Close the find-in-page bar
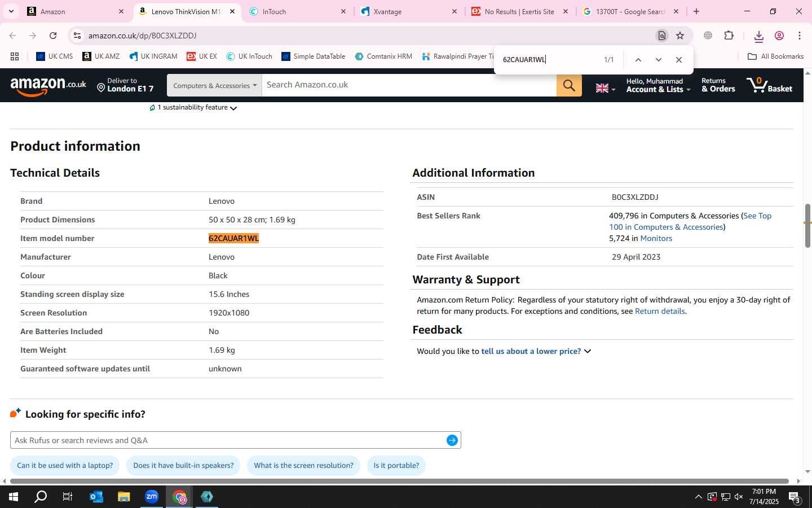Viewport: 812px width, 508px height. point(679,60)
